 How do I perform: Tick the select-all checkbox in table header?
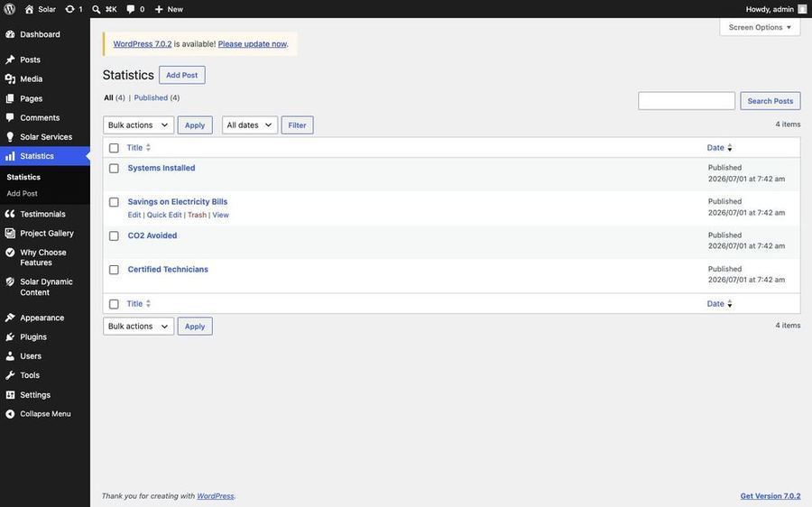coord(114,148)
